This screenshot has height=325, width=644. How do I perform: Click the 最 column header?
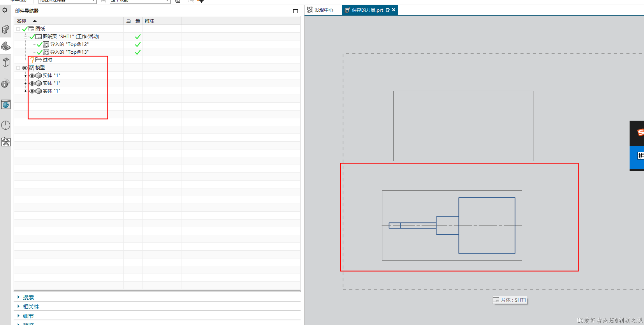pos(138,21)
